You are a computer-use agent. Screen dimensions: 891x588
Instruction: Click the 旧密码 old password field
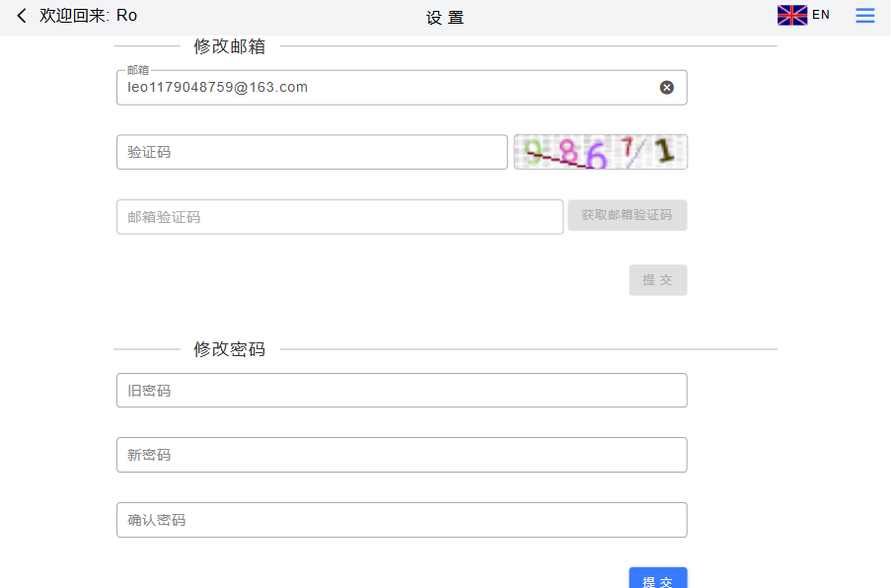pos(402,391)
